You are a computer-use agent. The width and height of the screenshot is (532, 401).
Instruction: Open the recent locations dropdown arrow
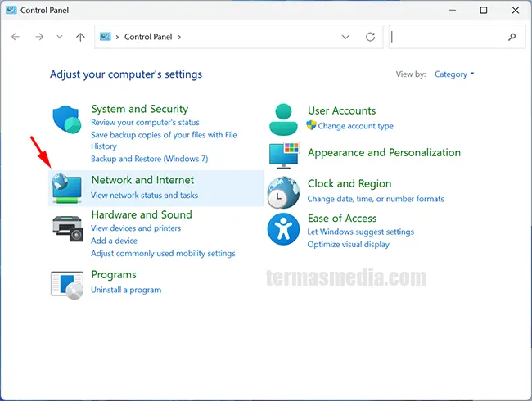click(x=60, y=37)
